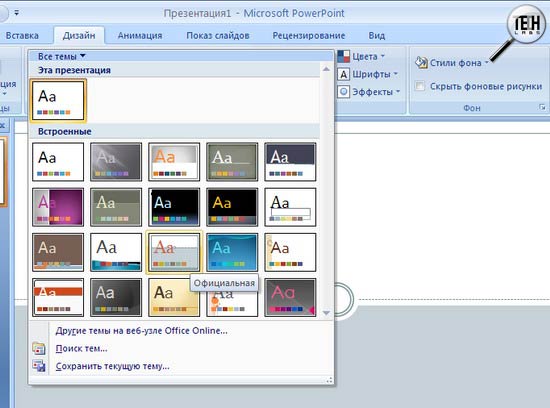Select the magenta purple theme thumbnail

tap(58, 207)
